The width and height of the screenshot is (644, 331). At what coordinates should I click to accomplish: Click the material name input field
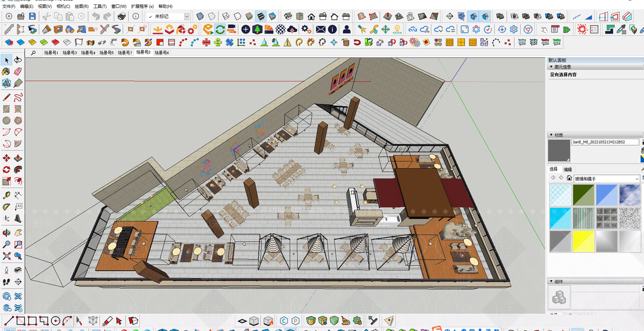(x=605, y=142)
